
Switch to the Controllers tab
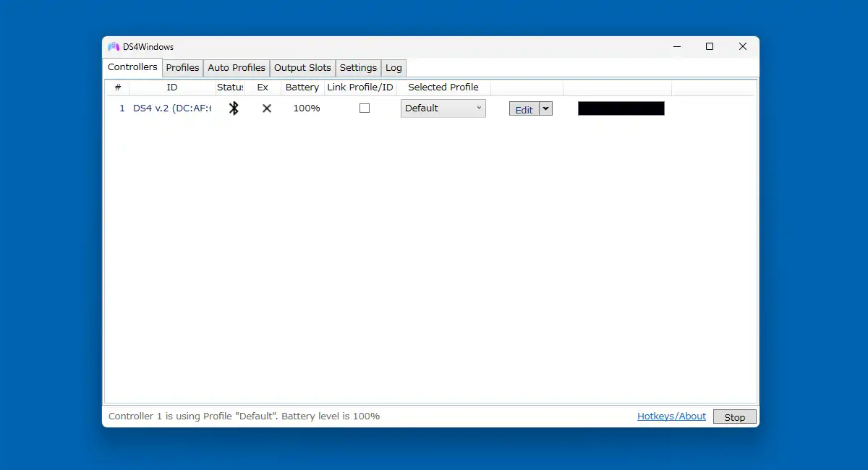coord(132,67)
